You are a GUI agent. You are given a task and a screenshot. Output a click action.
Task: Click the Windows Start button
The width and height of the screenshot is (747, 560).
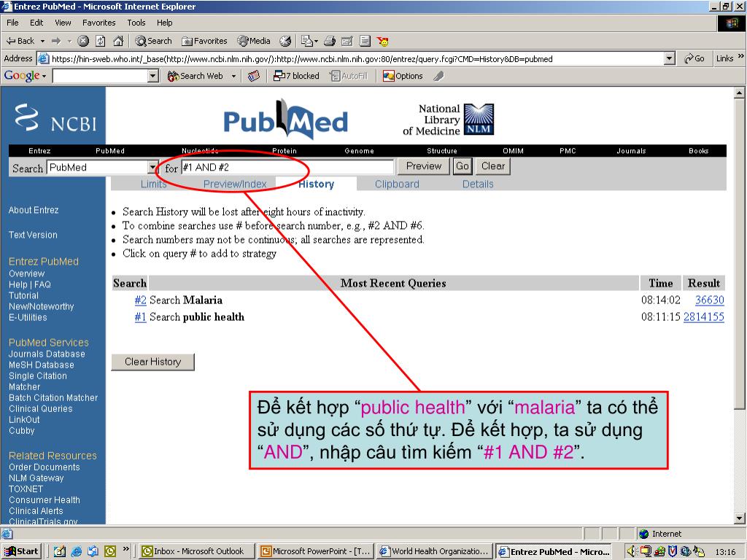pos(21,551)
